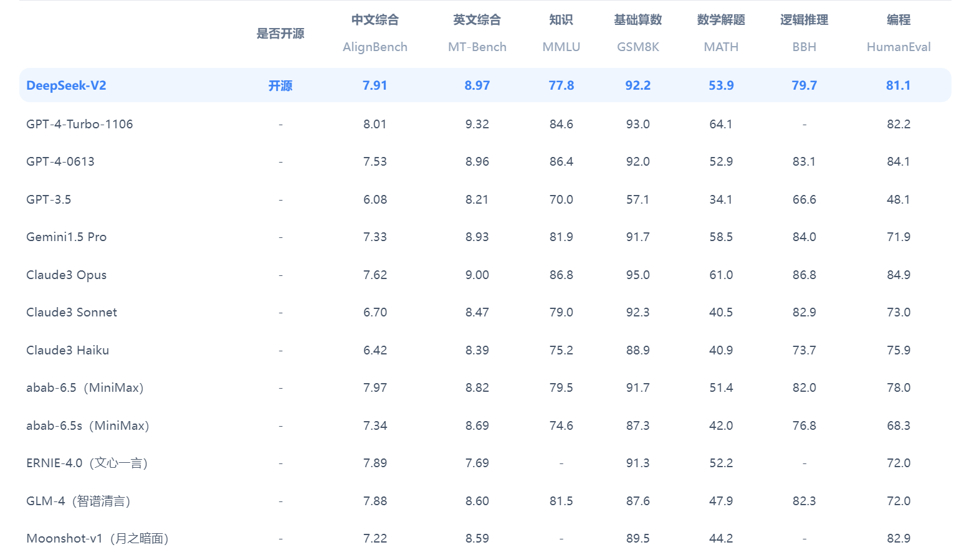
Task: Click Moonshot-v1 GSM8K score 89.5
Action: click(x=638, y=538)
